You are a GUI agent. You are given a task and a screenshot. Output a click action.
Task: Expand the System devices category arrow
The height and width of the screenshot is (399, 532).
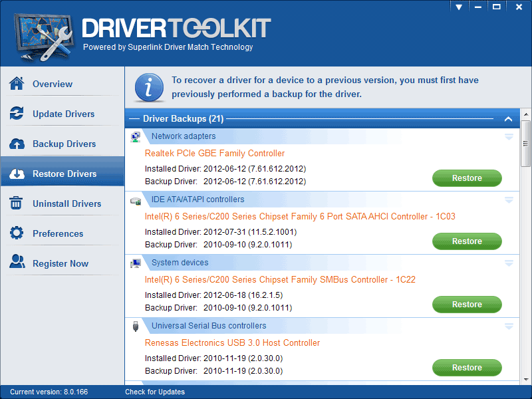click(509, 263)
